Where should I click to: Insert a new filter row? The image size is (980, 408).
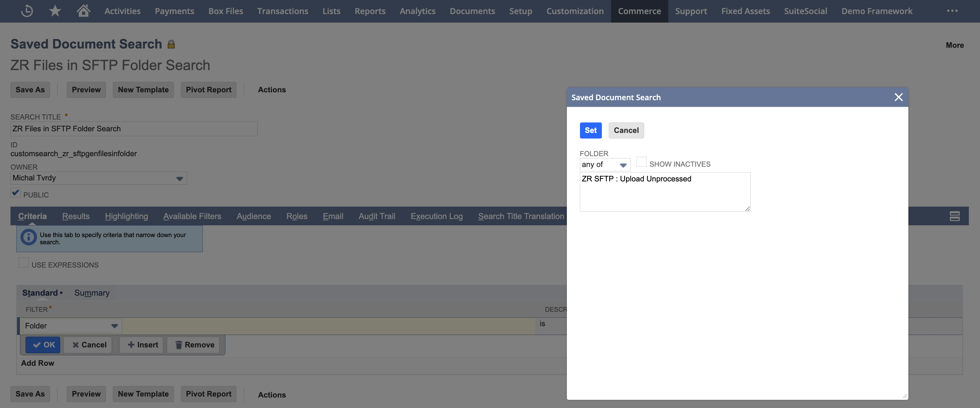click(x=142, y=345)
